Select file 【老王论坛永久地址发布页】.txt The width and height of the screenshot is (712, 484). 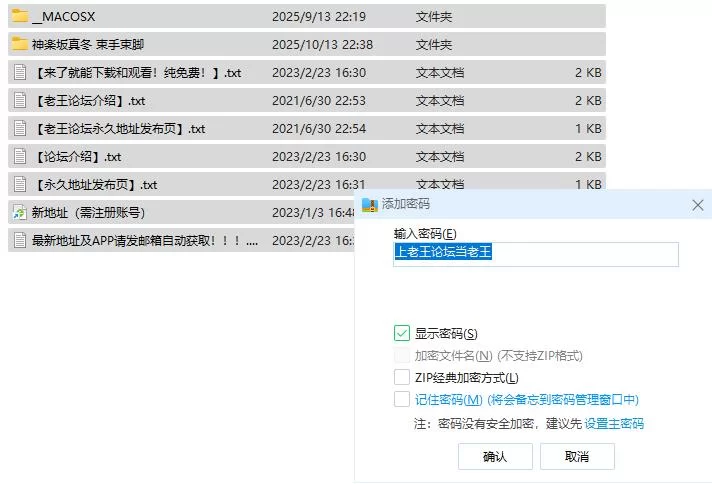[119, 129]
